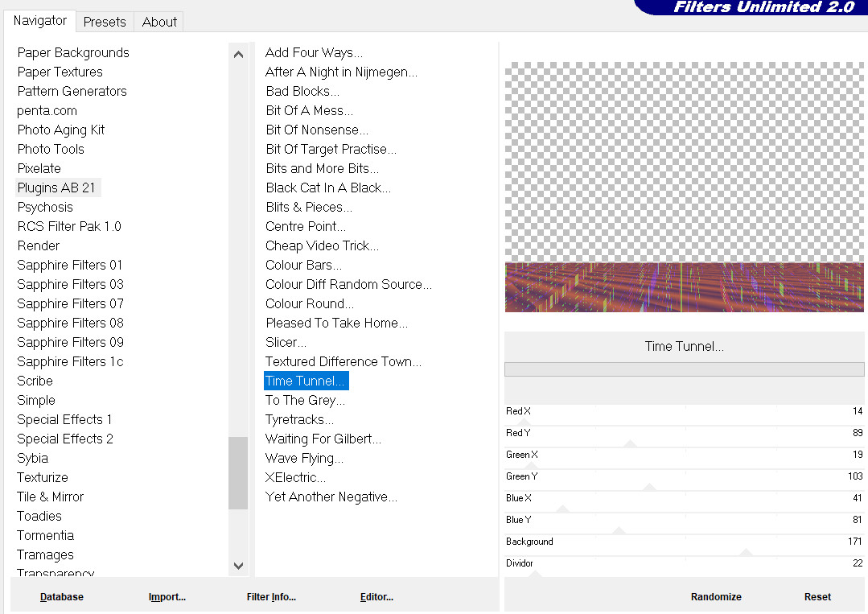Launch the Editor... button
Image resolution: width=868 pixels, height=614 pixels.
(376, 597)
